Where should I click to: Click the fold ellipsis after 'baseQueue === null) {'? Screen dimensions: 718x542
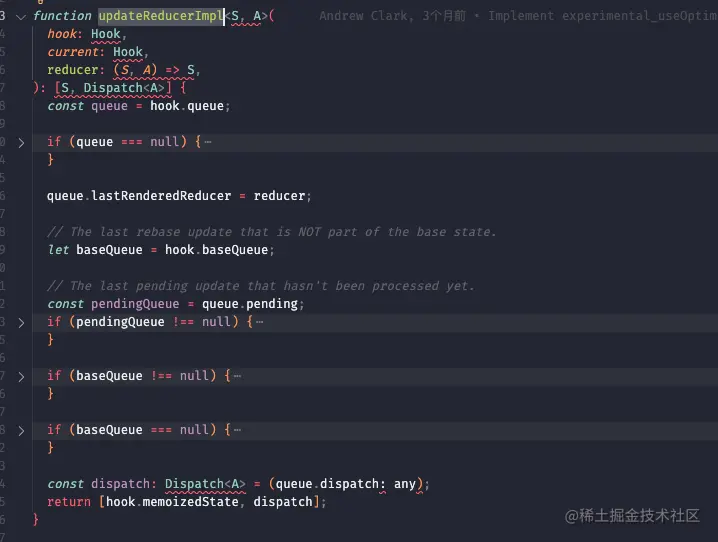237,430
